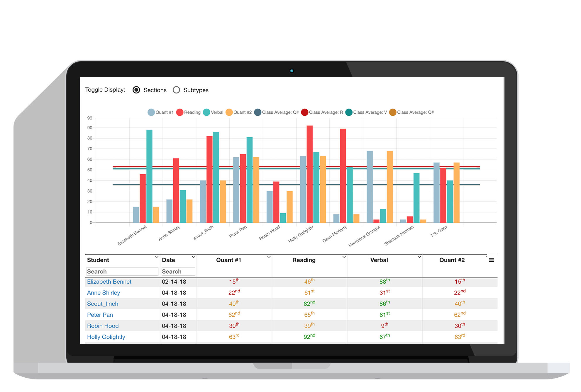Toggle the Reading legend circle

pos(180,112)
